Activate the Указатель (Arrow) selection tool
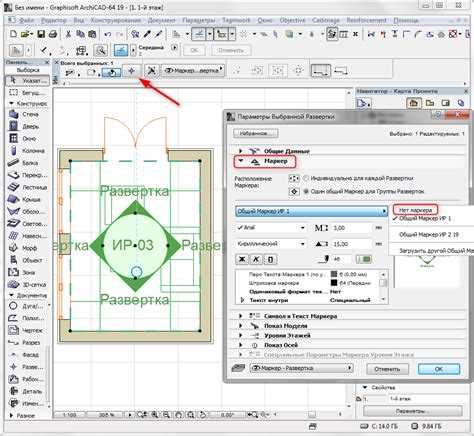This screenshot has width=474, height=436. [x=27, y=80]
